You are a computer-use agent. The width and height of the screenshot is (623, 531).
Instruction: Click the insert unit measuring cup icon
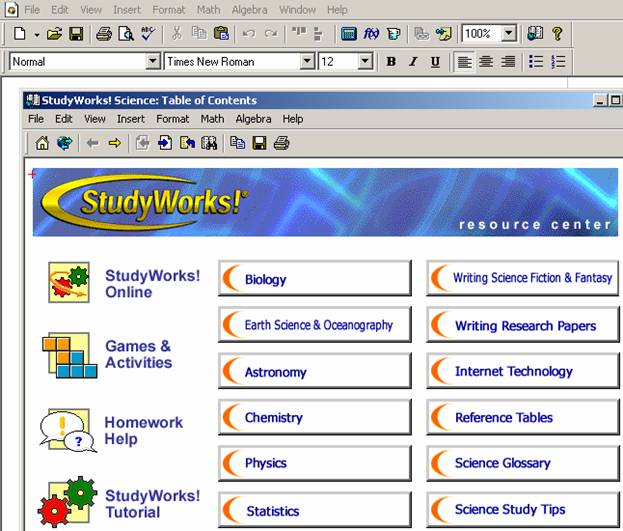(x=393, y=34)
